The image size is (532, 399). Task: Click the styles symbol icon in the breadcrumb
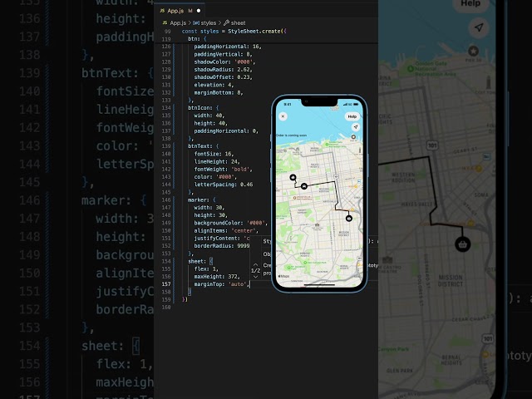click(196, 22)
